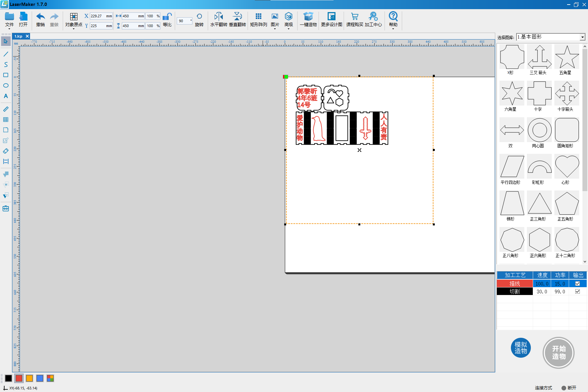Expand the 图片 dropdown arrow
The width and height of the screenshot is (588, 392).
[x=275, y=29]
